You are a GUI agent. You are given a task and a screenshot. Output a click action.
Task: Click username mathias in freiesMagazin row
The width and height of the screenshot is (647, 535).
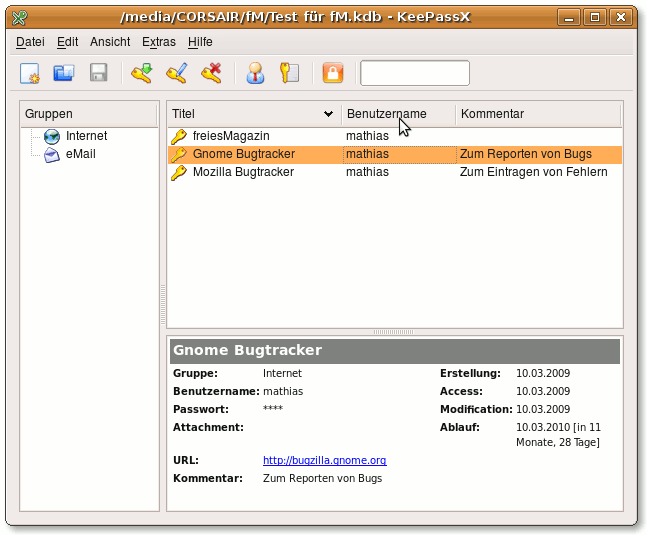tap(367, 136)
